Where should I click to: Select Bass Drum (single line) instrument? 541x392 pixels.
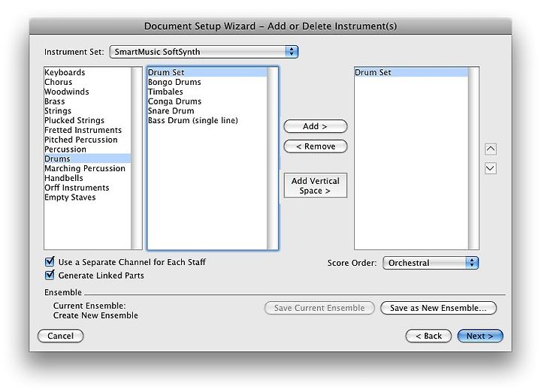(x=207, y=120)
